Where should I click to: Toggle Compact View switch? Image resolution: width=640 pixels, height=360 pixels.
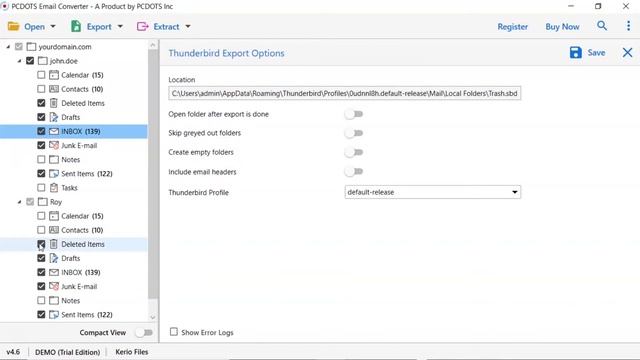(144, 333)
